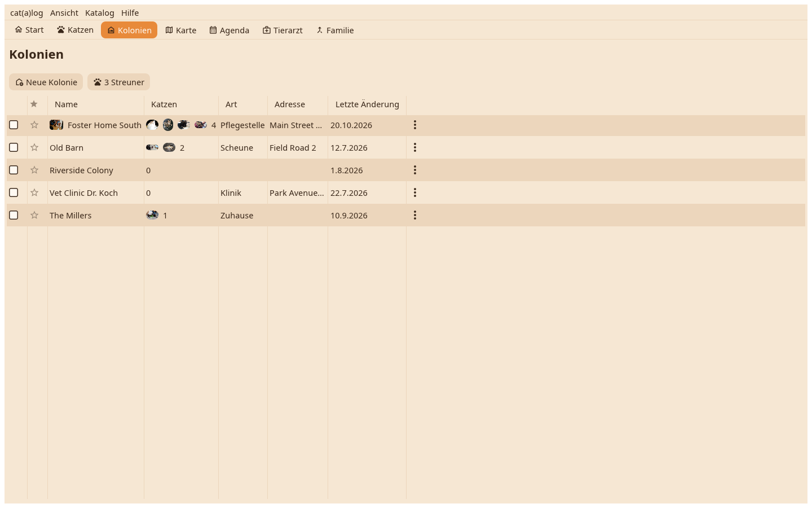Tick the checkbox for The Millers
Image resolution: width=812 pixels, height=508 pixels.
click(14, 215)
